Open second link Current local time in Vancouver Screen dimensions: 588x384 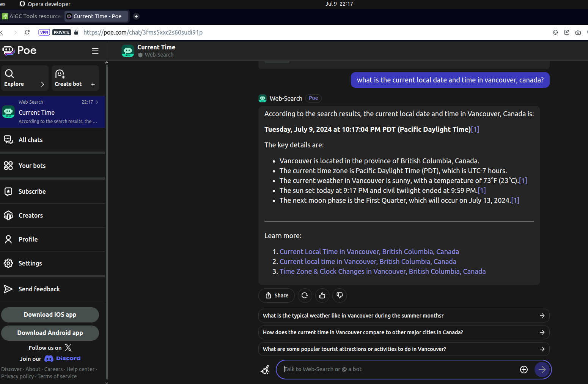(x=368, y=262)
